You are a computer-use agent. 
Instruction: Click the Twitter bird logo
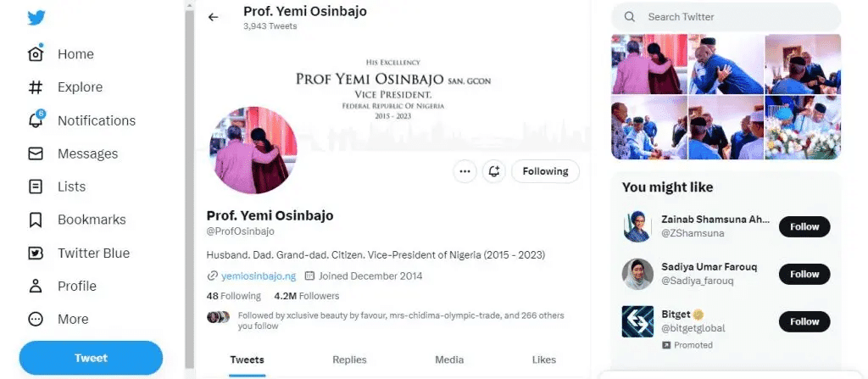point(36,18)
